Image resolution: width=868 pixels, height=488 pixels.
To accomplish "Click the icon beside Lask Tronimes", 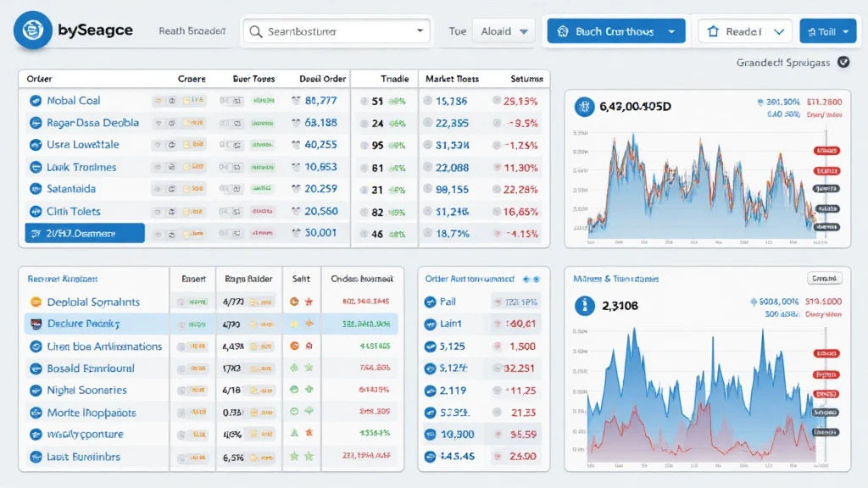I will [x=36, y=168].
